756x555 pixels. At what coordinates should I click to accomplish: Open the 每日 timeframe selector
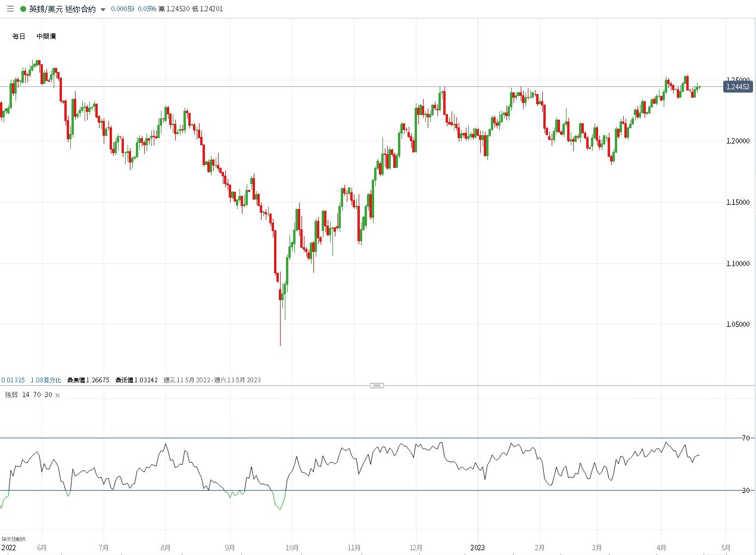point(19,36)
